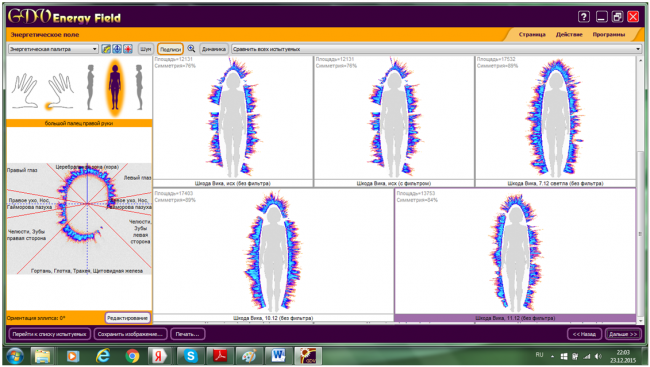Click the blue target toolbar icon
This screenshot has height=367, width=650.
tap(117, 49)
